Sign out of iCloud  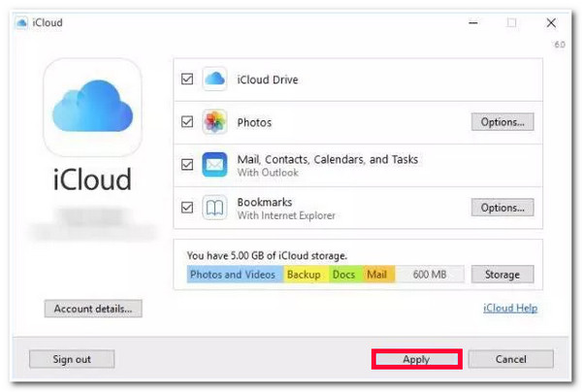point(72,359)
